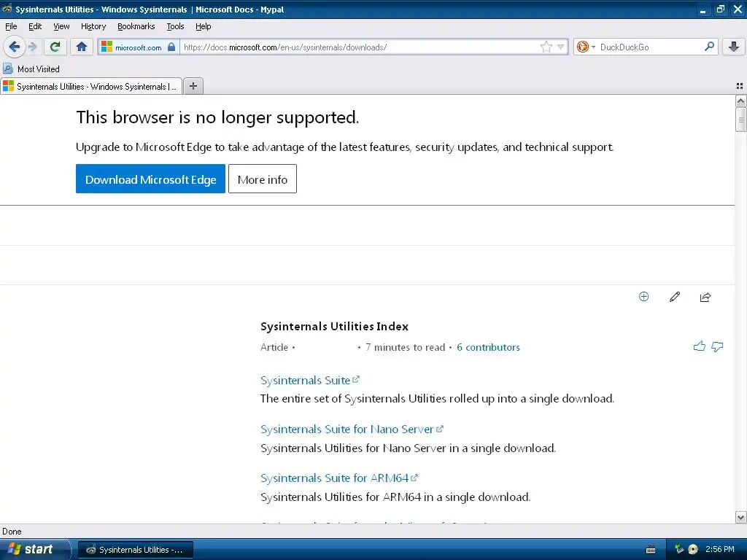Click the scrollbar down arrow

coord(740,517)
